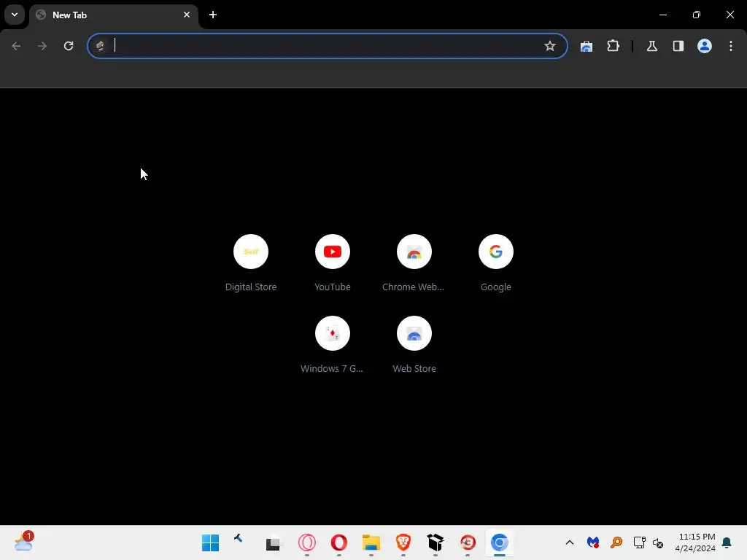The width and height of the screenshot is (747, 560).
Task: Open the orange magnifier tray icon
Action: coord(616,542)
